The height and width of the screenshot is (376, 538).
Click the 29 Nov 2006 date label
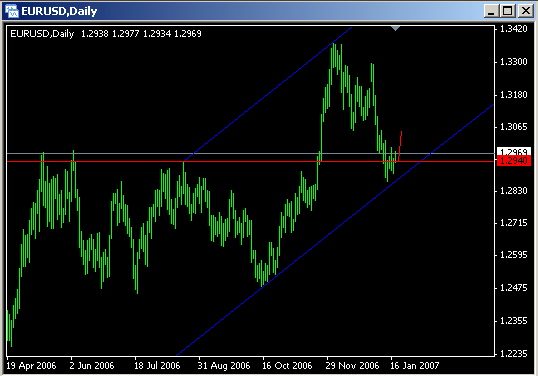352,366
